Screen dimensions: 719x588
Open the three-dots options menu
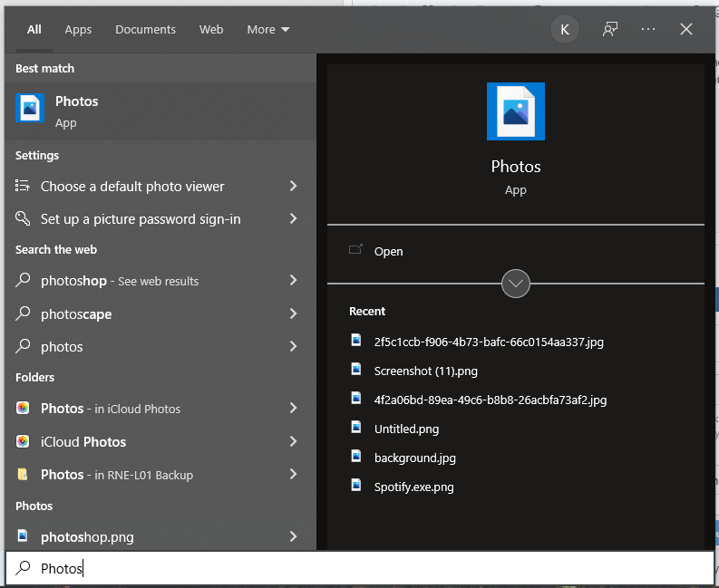[648, 29]
